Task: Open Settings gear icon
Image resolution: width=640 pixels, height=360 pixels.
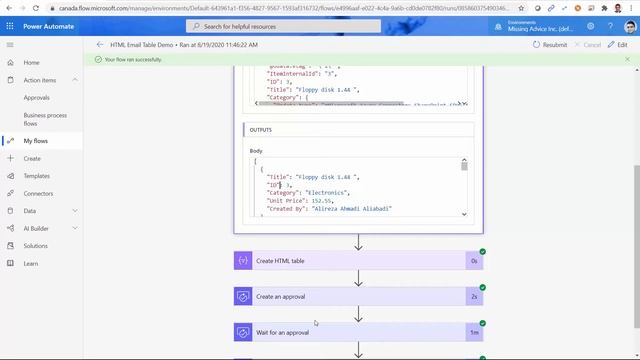Action: click(591, 26)
